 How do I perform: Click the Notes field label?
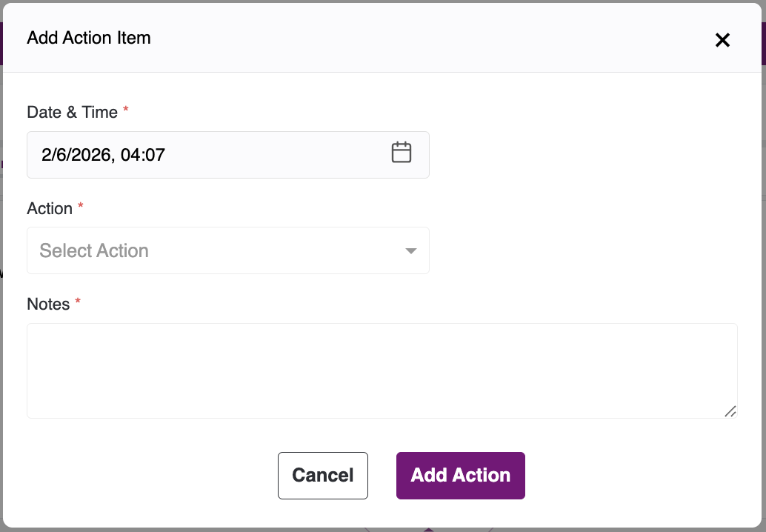coord(48,304)
